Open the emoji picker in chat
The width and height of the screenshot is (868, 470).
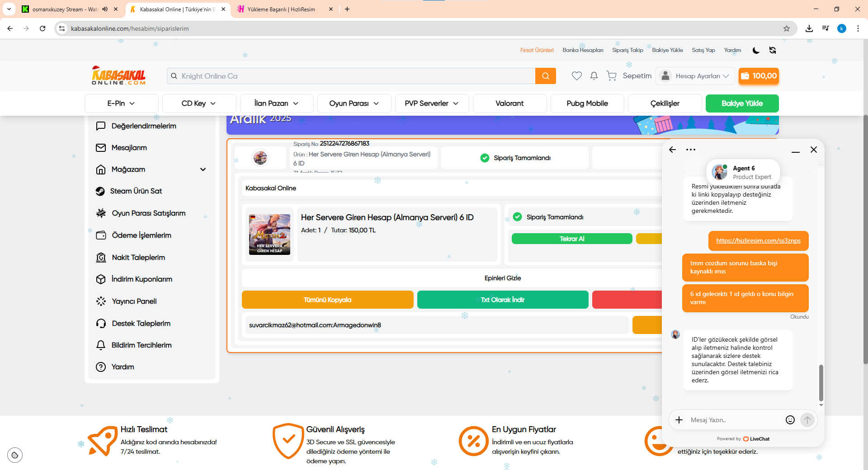[x=790, y=420]
